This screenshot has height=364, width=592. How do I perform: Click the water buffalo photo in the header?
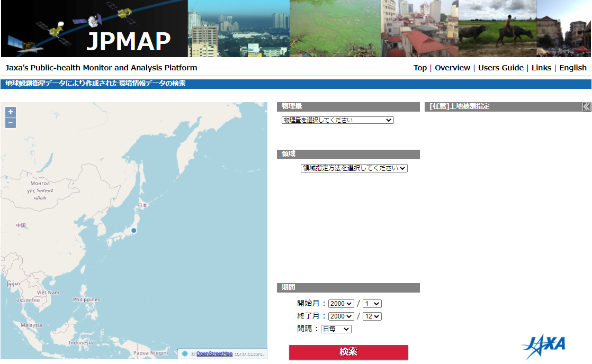(497, 29)
